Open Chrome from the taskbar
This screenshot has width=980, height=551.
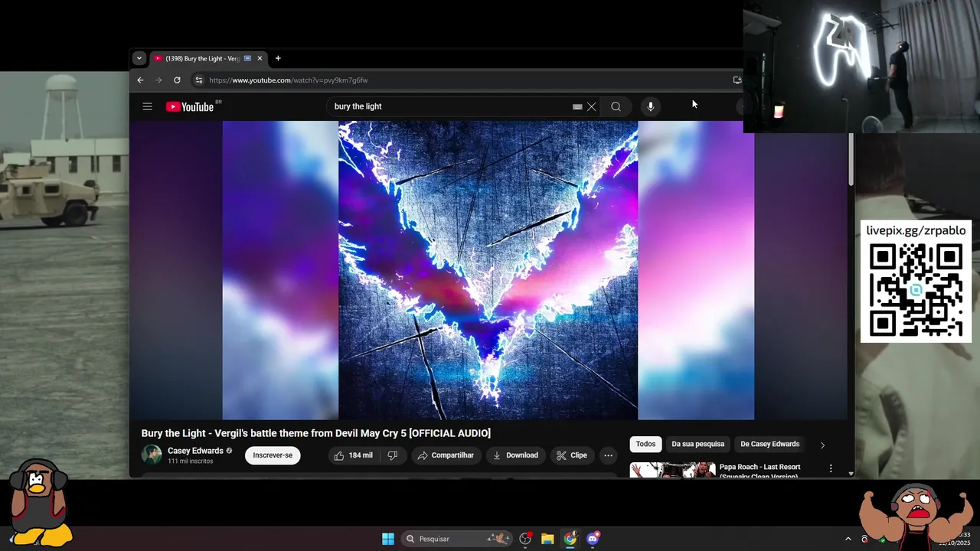(x=570, y=539)
